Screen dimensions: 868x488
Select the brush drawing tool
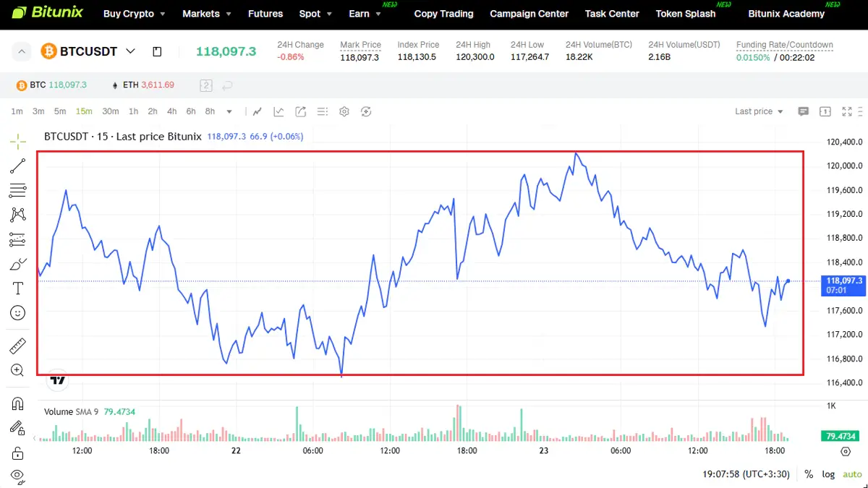pyautogui.click(x=17, y=264)
